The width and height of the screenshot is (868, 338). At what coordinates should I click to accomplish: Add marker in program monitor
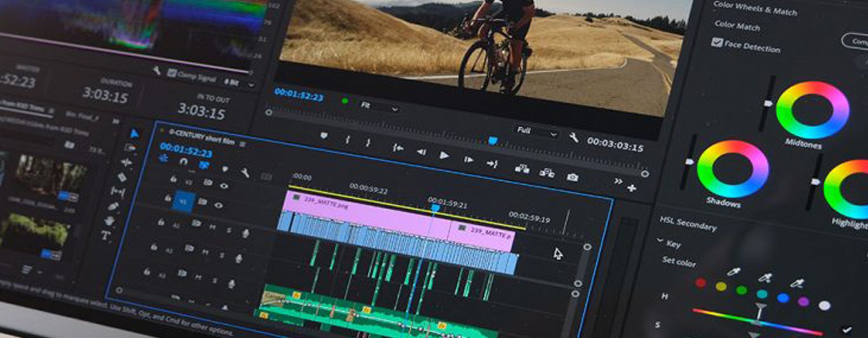pyautogui.click(x=323, y=136)
